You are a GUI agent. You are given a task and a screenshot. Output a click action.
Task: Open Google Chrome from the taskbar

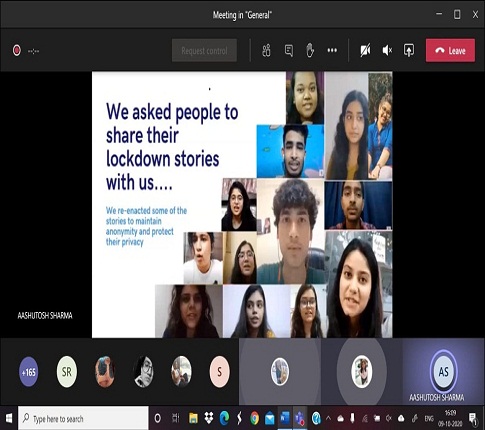[254, 418]
